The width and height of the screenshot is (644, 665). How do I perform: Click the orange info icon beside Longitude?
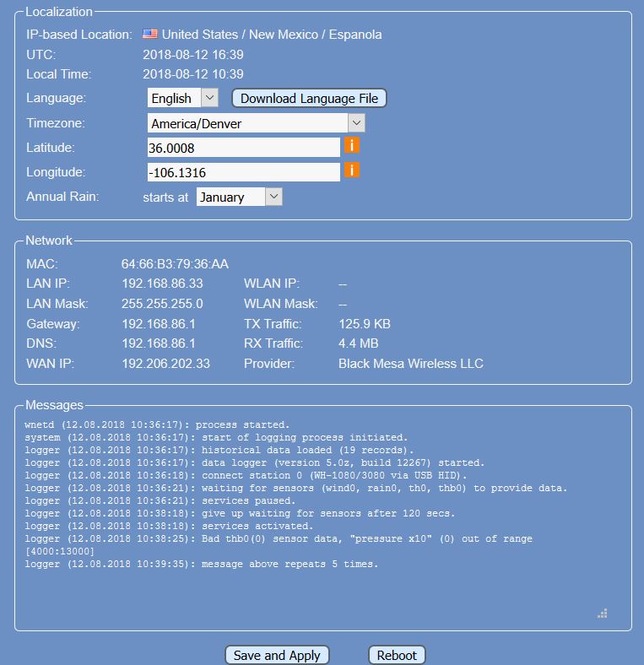point(352,170)
